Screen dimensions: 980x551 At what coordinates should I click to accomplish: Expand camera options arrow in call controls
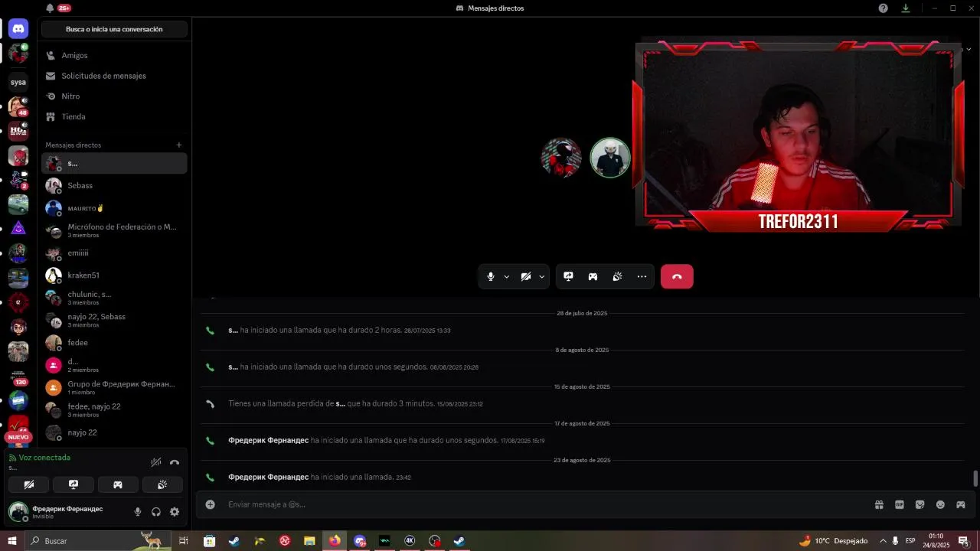[x=541, y=277]
